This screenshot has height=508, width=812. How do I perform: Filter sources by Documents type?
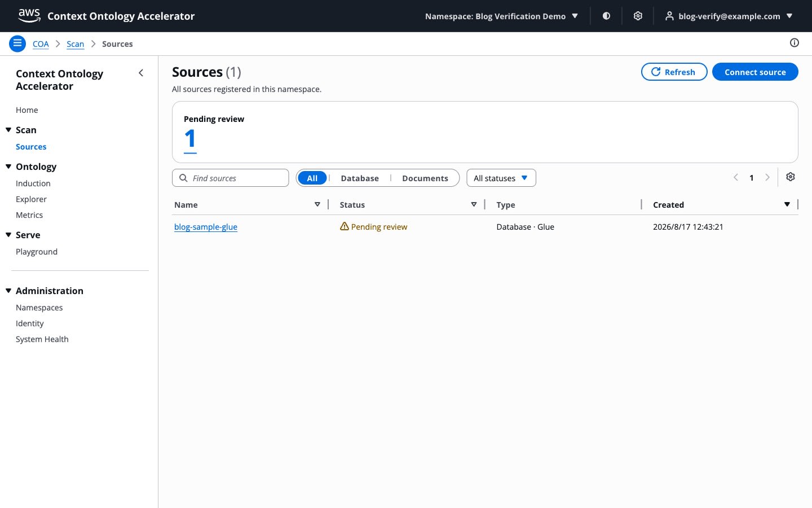(x=425, y=178)
